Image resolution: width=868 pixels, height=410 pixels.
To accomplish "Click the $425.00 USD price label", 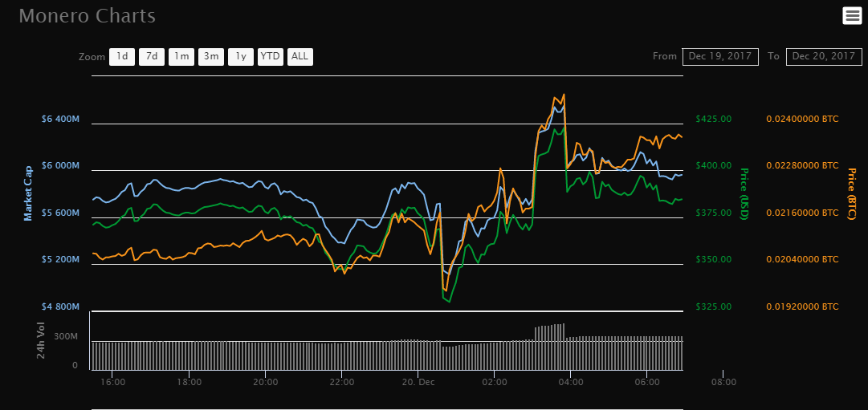I will pyautogui.click(x=714, y=119).
